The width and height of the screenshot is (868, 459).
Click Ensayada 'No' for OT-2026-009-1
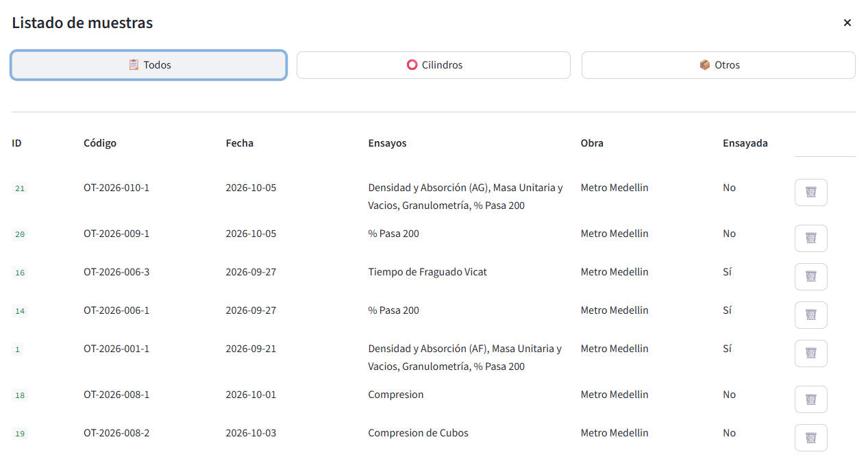tap(730, 234)
